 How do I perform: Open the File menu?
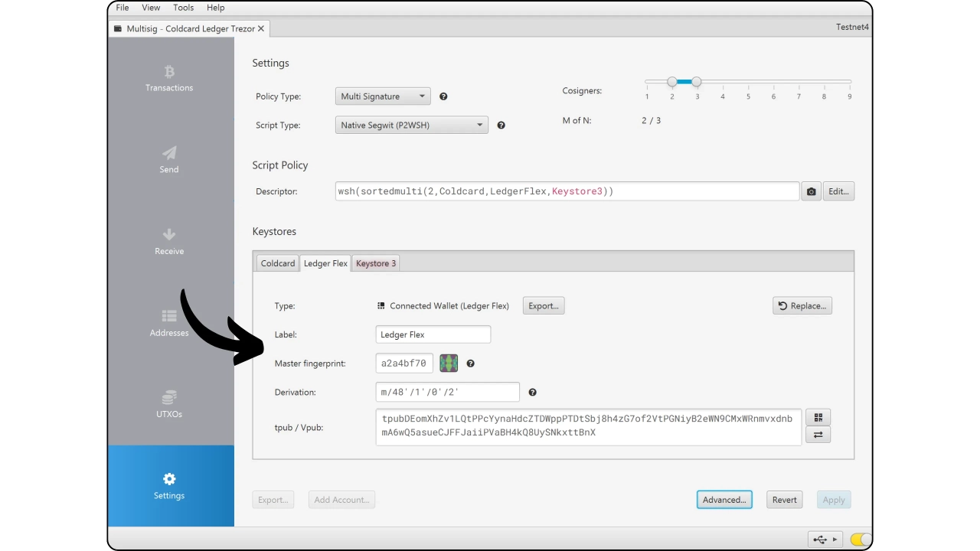coord(122,8)
